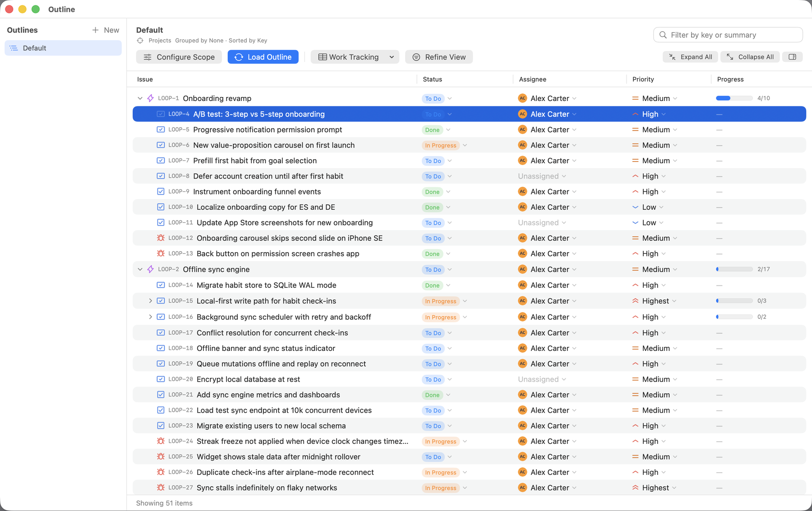812x511 pixels.
Task: Click the task checkbox icon for LOOP-9
Action: (161, 192)
